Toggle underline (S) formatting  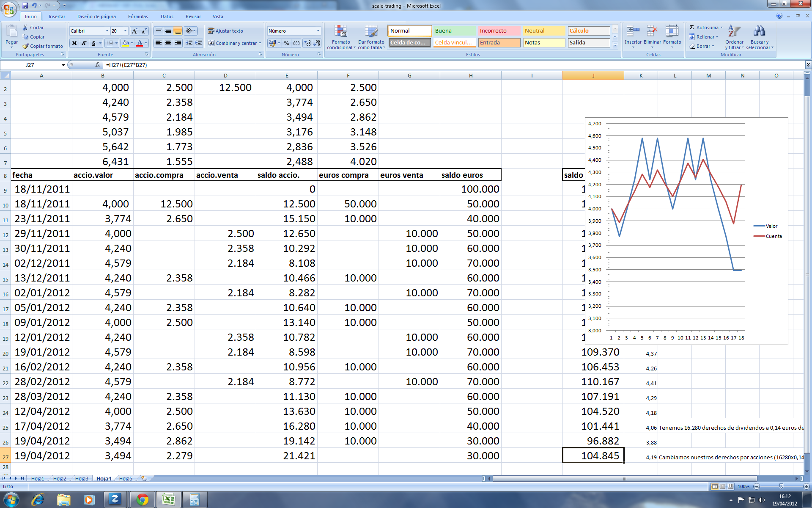93,43
